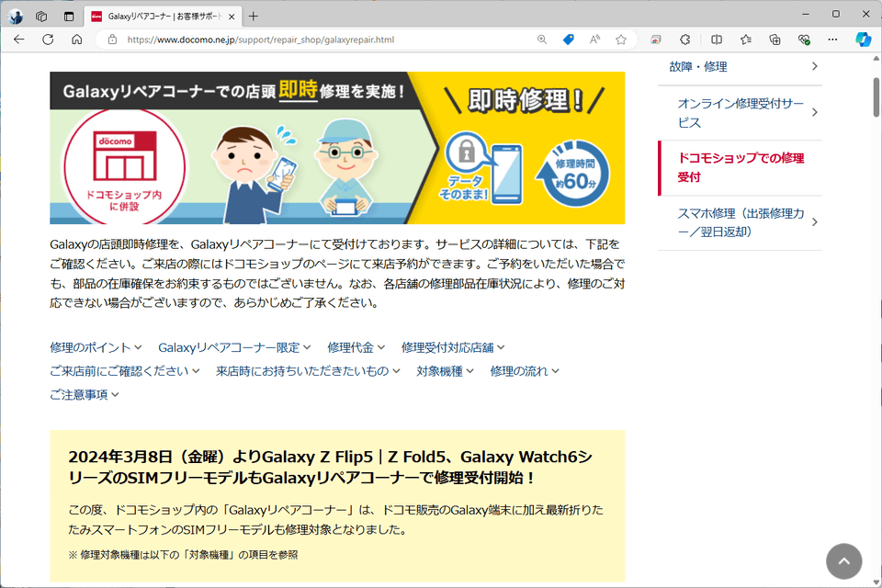This screenshot has width=882, height=588.
Task: Toggle split screen view
Action: click(x=717, y=40)
